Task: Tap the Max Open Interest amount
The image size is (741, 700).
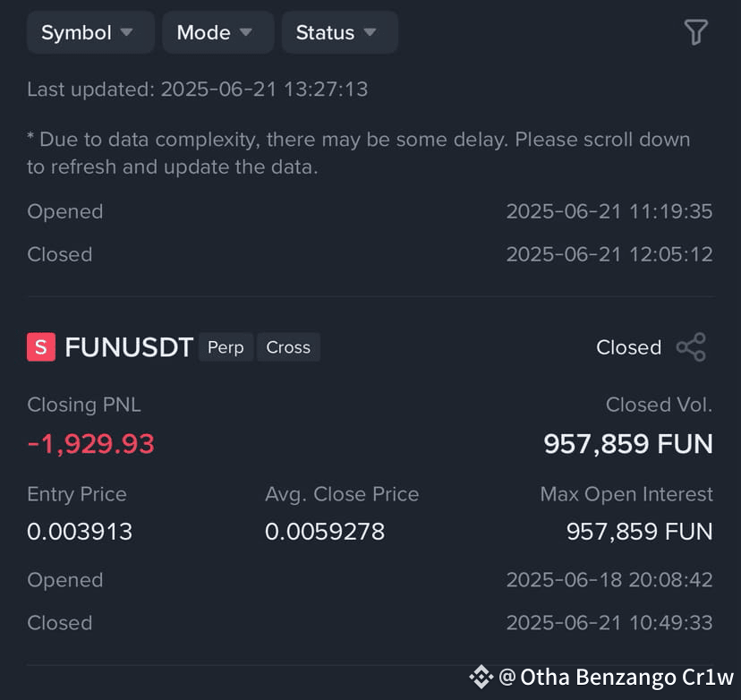Action: (639, 532)
